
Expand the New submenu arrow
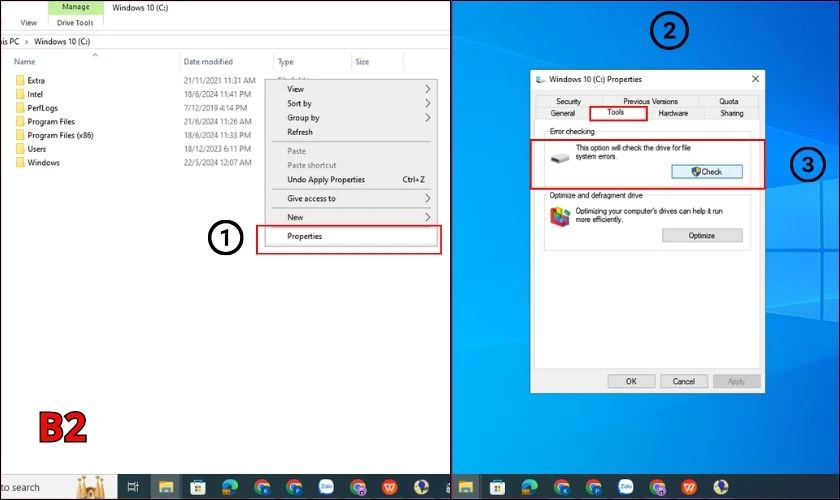[x=428, y=217]
